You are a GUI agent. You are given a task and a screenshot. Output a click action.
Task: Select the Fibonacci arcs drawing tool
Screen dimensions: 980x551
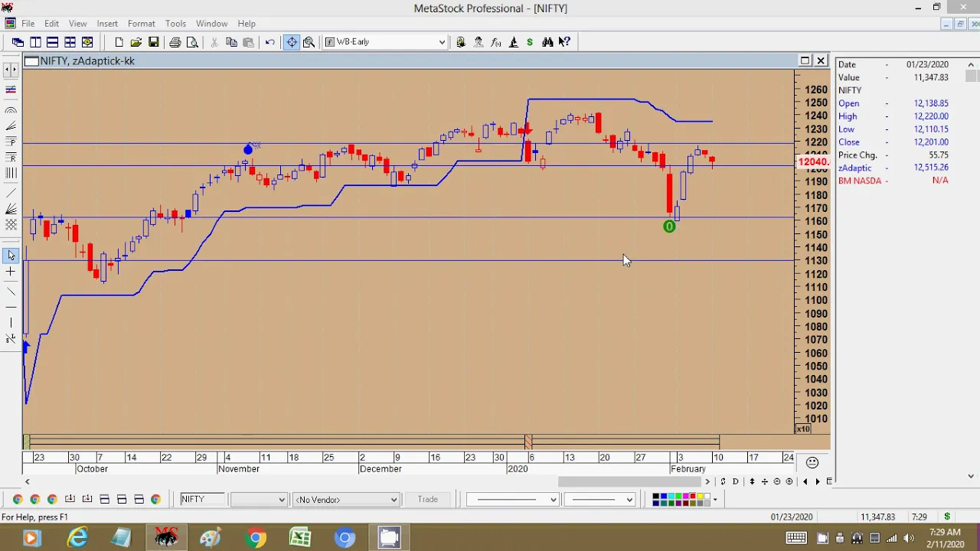coord(11,111)
